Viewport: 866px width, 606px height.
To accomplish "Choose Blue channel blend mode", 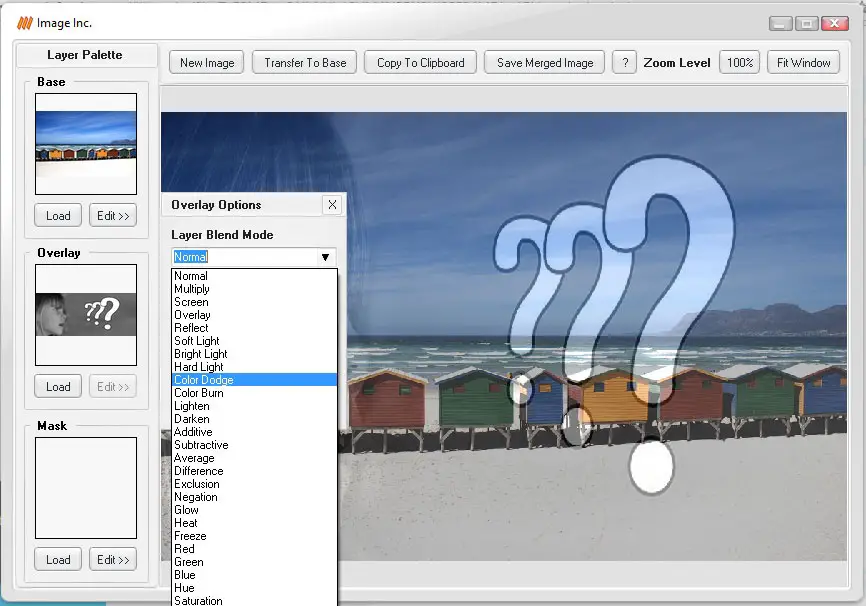I will [x=254, y=575].
